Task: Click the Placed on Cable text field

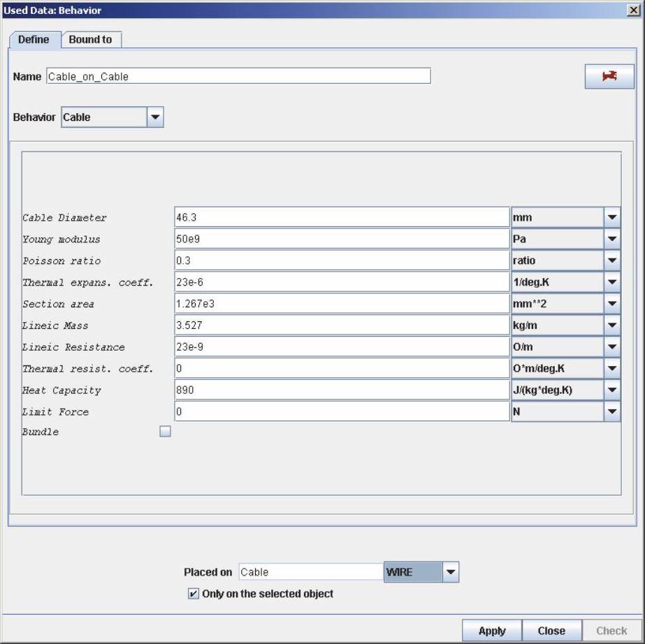Action: (310, 572)
